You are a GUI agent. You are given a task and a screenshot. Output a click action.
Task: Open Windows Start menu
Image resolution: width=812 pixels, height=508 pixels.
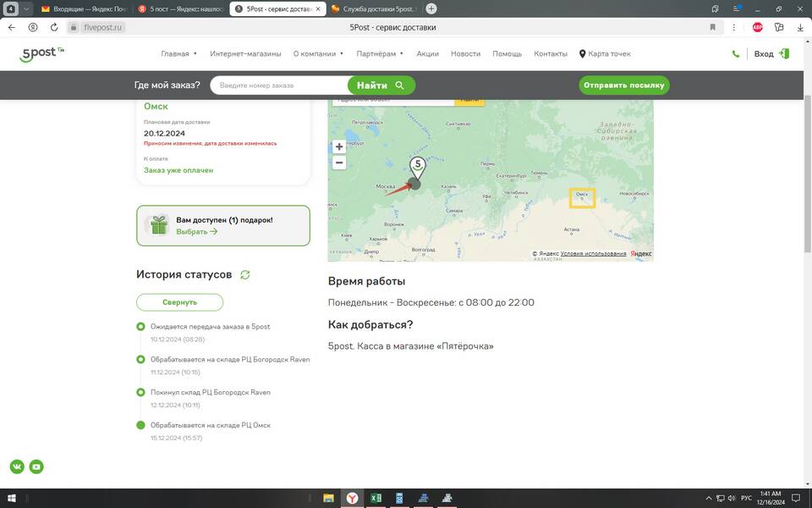[x=11, y=498]
